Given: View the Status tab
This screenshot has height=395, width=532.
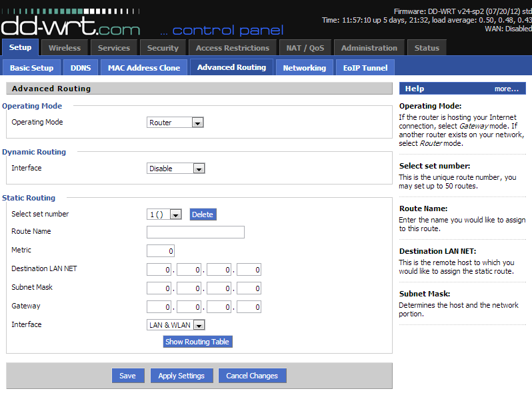Looking at the screenshot, I should click(x=427, y=48).
